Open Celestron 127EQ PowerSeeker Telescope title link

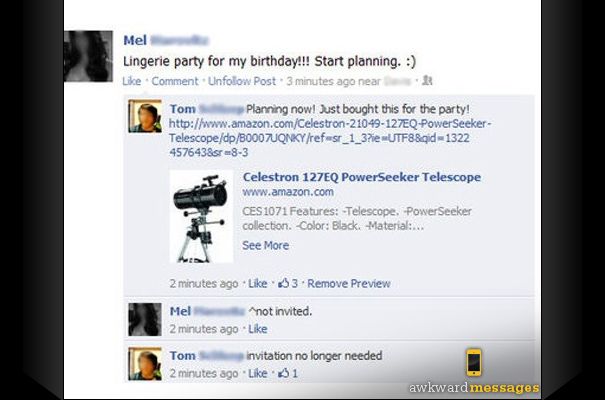(362, 177)
